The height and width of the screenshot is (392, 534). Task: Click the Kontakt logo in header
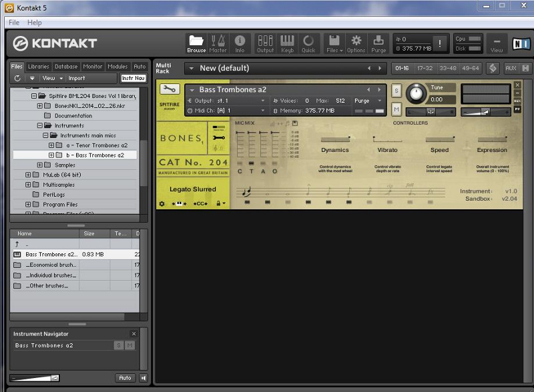pos(55,43)
